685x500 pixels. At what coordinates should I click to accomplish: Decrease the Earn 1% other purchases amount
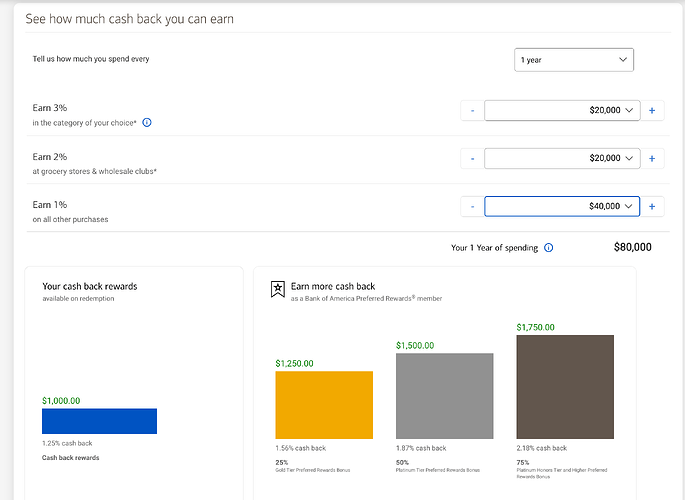point(472,207)
